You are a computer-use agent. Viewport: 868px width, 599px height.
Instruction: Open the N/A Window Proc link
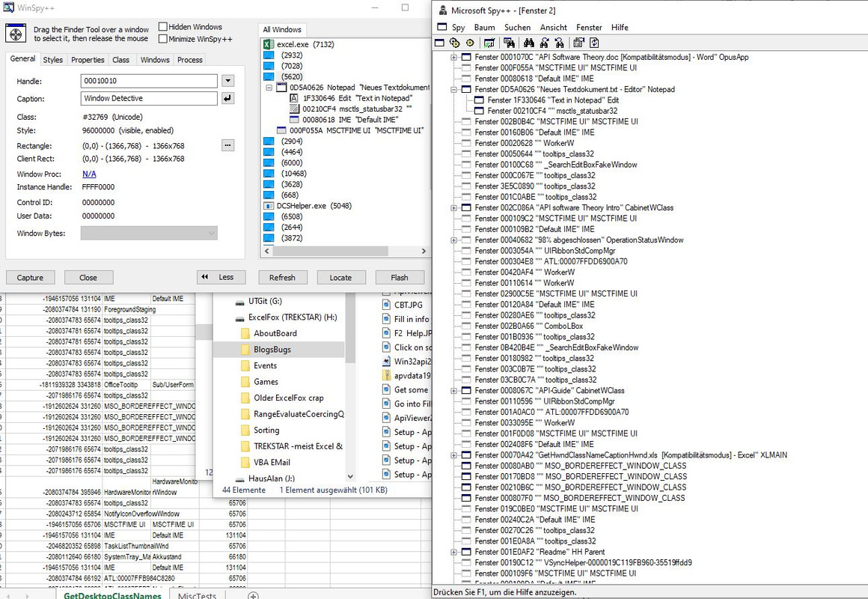[89, 174]
